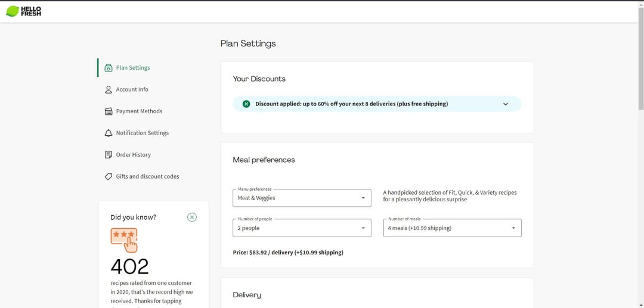
Task: Open Payment Methods from sidebar
Action: point(139,111)
